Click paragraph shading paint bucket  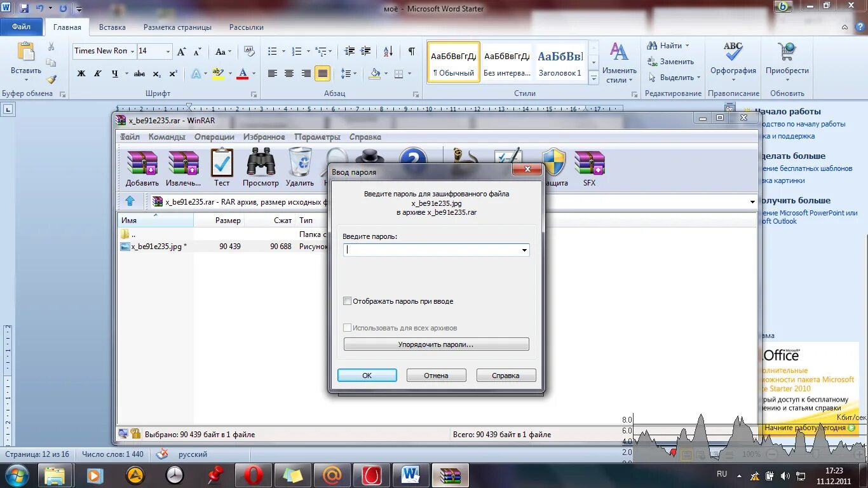375,74
